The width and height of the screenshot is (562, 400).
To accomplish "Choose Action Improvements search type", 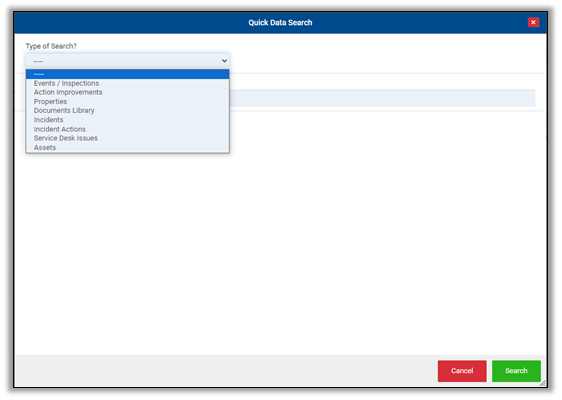I will [x=128, y=92].
